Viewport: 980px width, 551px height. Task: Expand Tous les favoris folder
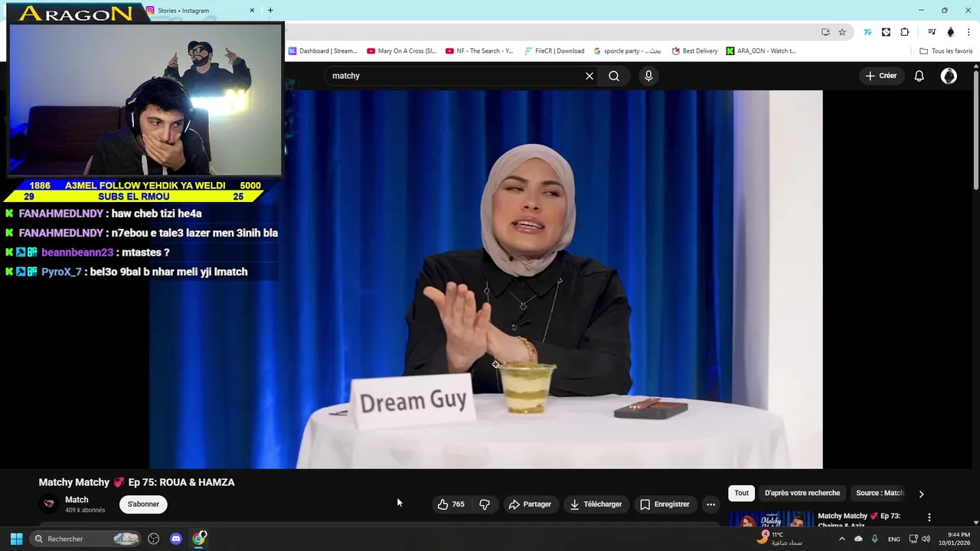point(946,51)
